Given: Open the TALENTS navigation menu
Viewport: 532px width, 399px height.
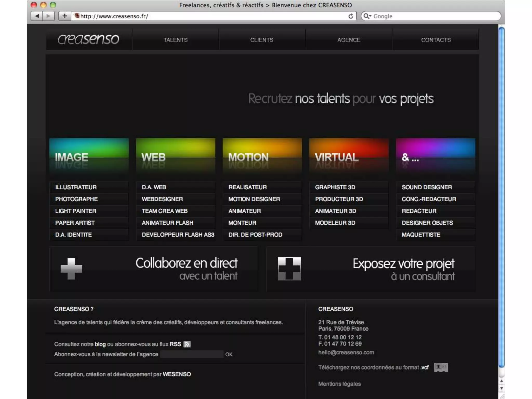Looking at the screenshot, I should click(175, 40).
